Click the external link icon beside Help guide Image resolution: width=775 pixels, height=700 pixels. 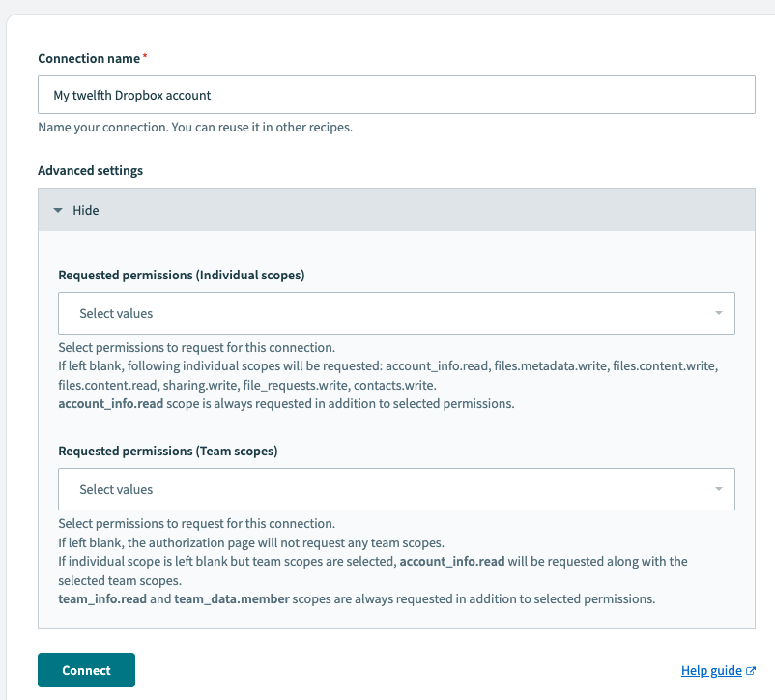click(751, 671)
